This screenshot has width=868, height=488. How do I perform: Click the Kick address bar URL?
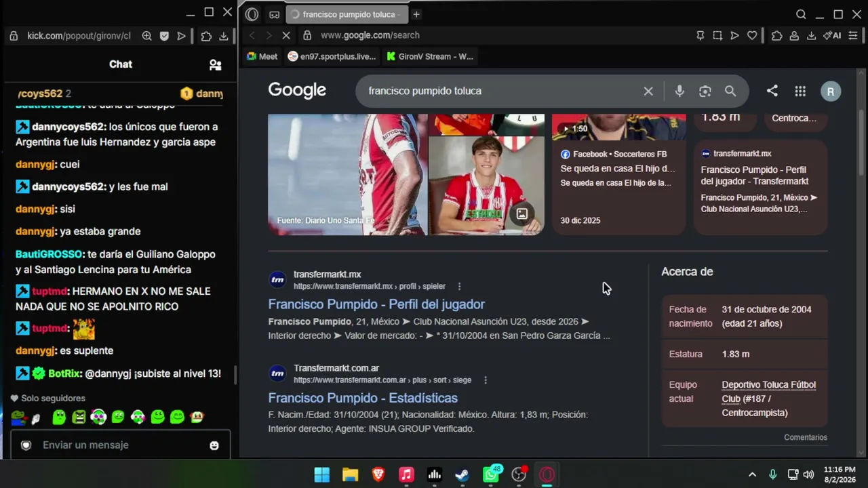point(79,36)
